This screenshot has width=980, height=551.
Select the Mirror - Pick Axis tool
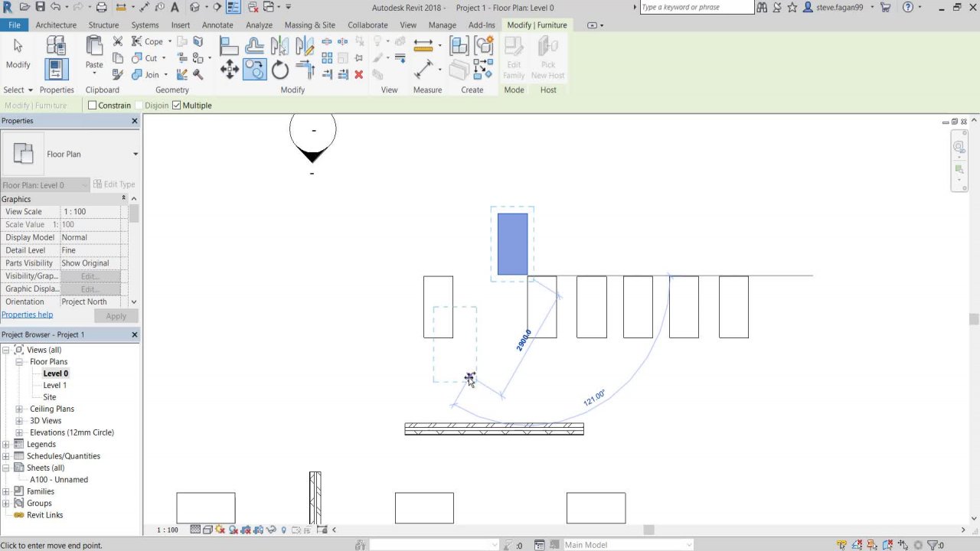279,47
